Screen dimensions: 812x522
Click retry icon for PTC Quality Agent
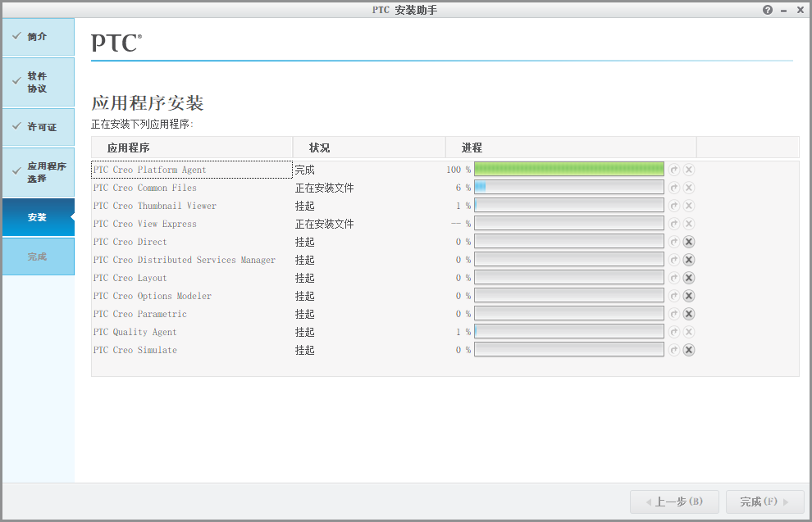(x=673, y=332)
